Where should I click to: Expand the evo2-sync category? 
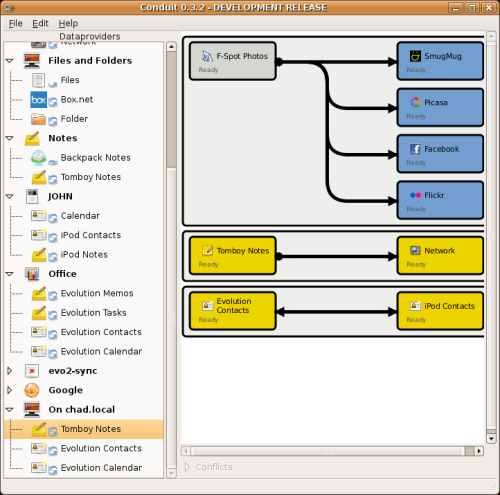(9, 371)
